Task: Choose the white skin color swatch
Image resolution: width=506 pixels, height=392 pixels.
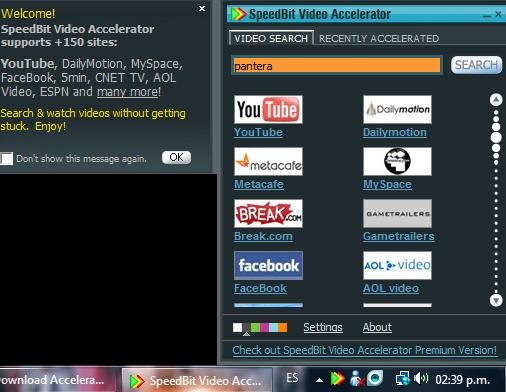Action: point(237,328)
